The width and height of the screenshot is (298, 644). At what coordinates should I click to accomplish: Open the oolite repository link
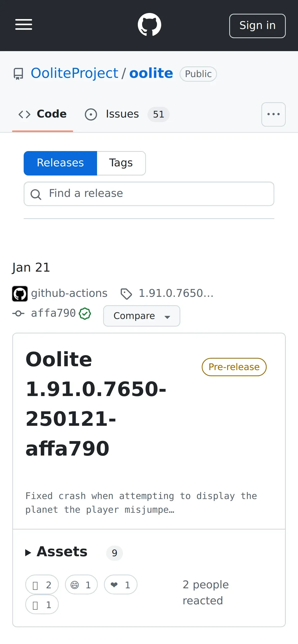(x=151, y=74)
